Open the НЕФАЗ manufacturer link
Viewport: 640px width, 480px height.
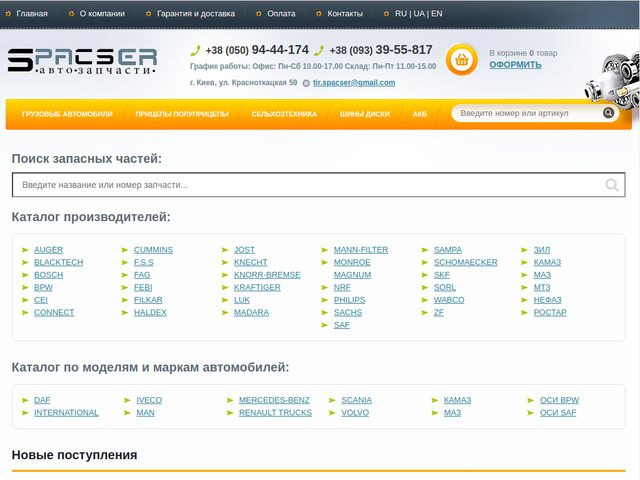pyautogui.click(x=547, y=300)
